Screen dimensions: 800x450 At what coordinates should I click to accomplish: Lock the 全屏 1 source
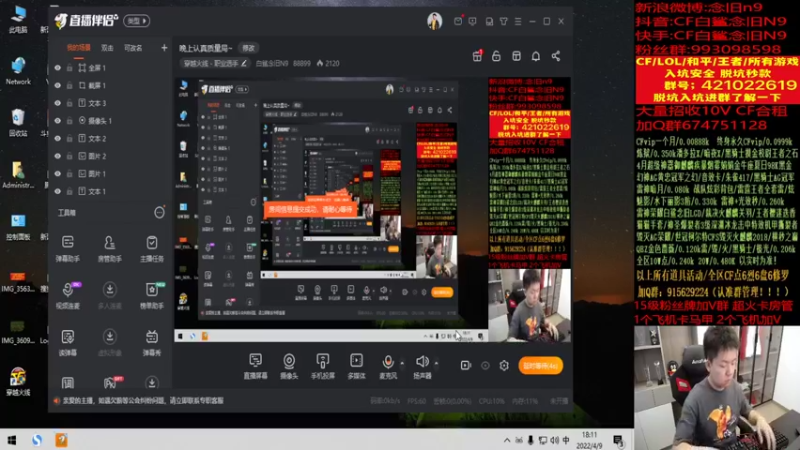click(x=69, y=68)
